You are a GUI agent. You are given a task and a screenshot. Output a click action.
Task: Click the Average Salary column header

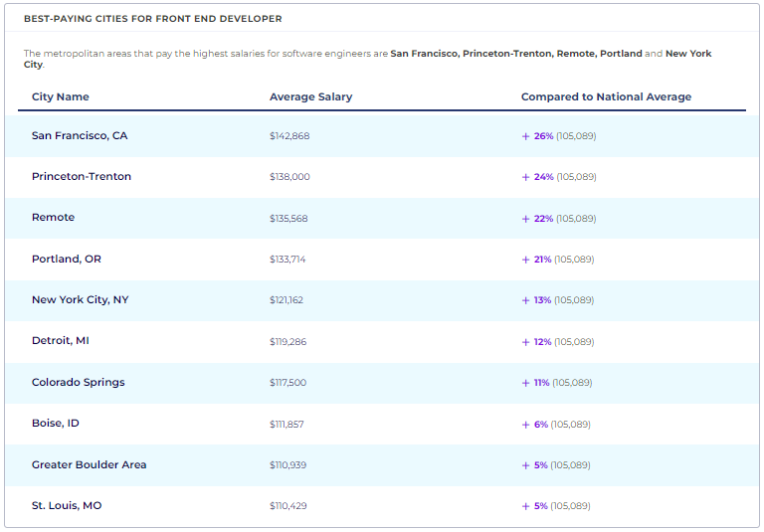coord(310,97)
